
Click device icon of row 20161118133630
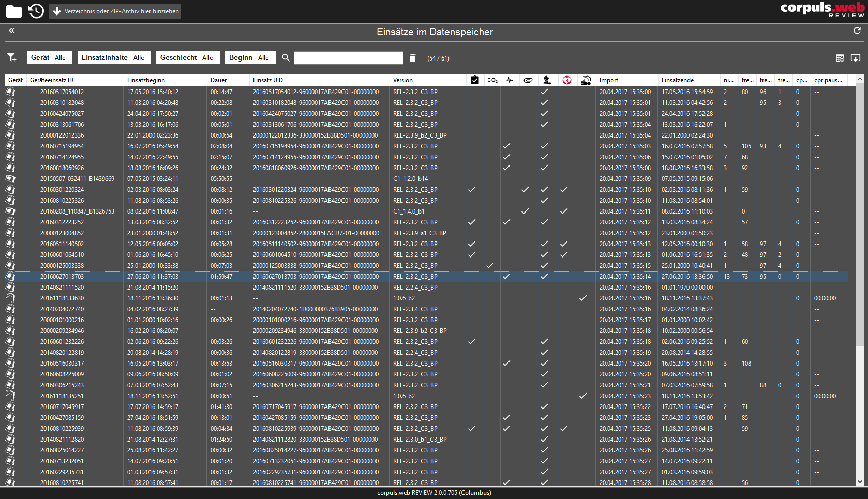click(10, 298)
